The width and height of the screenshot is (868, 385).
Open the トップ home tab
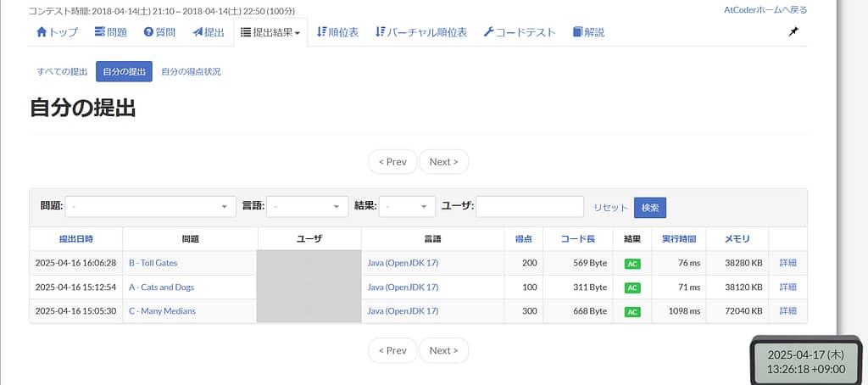[x=57, y=32]
